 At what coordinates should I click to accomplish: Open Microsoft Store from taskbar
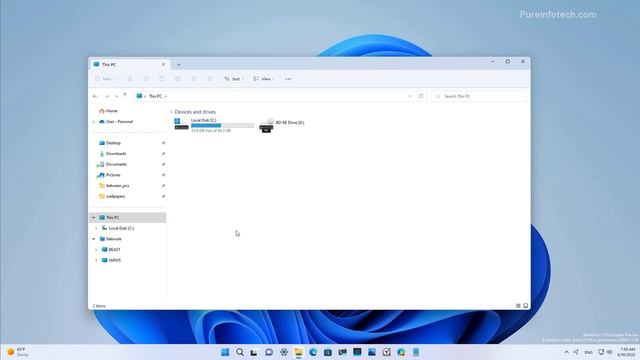click(x=328, y=352)
